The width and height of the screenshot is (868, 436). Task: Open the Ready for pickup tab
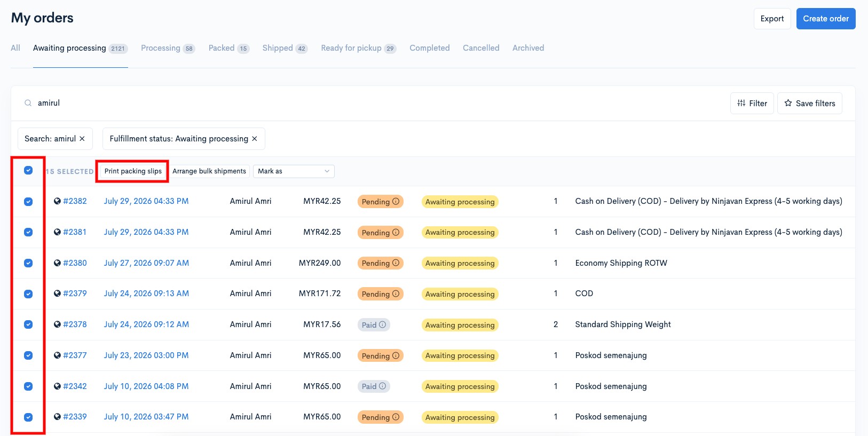[358, 48]
